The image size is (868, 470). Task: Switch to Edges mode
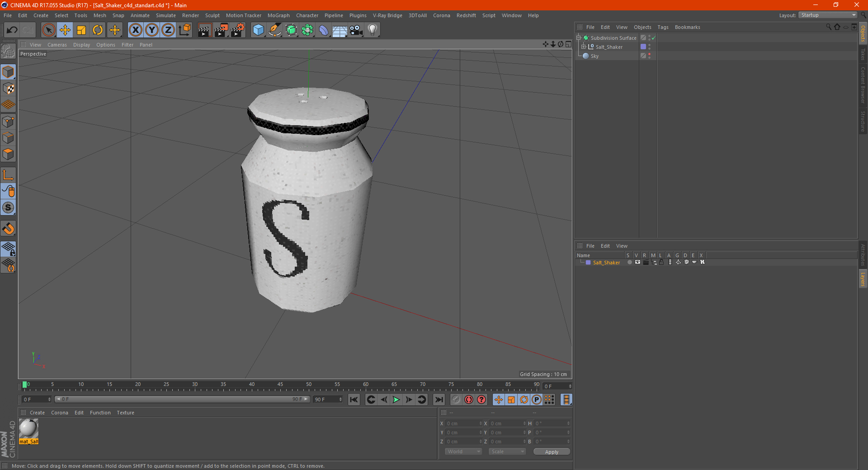point(8,138)
